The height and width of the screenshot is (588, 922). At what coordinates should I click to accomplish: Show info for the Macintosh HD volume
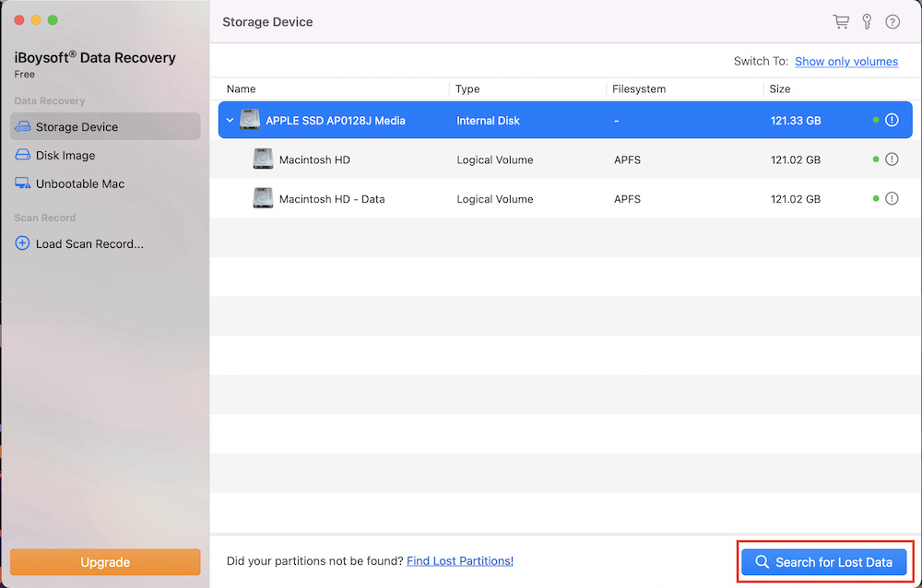click(x=892, y=159)
